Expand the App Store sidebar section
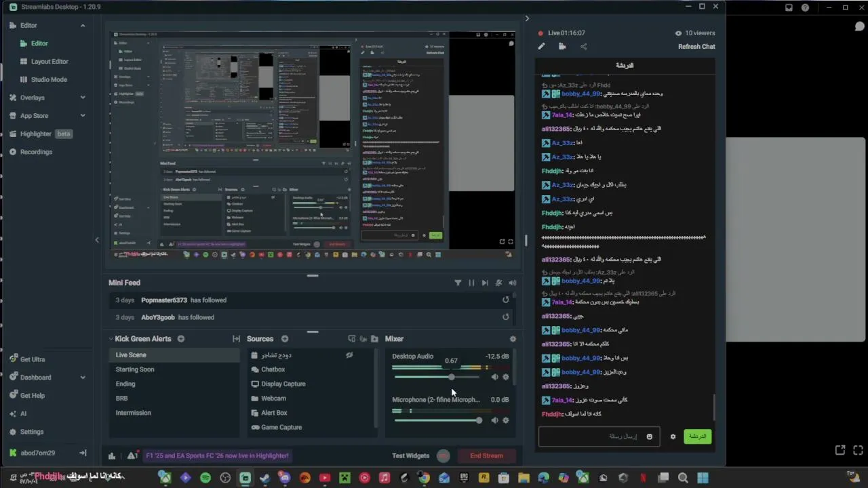 click(x=83, y=116)
